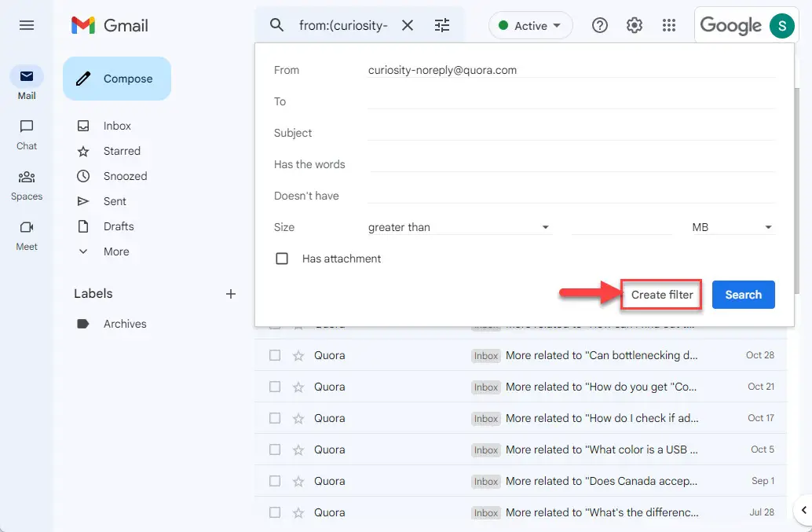Clear the search with the X icon

click(x=408, y=25)
